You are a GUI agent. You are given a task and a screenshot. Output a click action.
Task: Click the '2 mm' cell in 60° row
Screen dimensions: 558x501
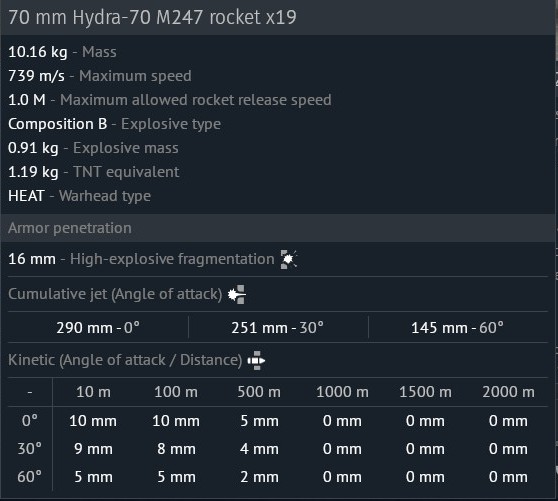(259, 477)
